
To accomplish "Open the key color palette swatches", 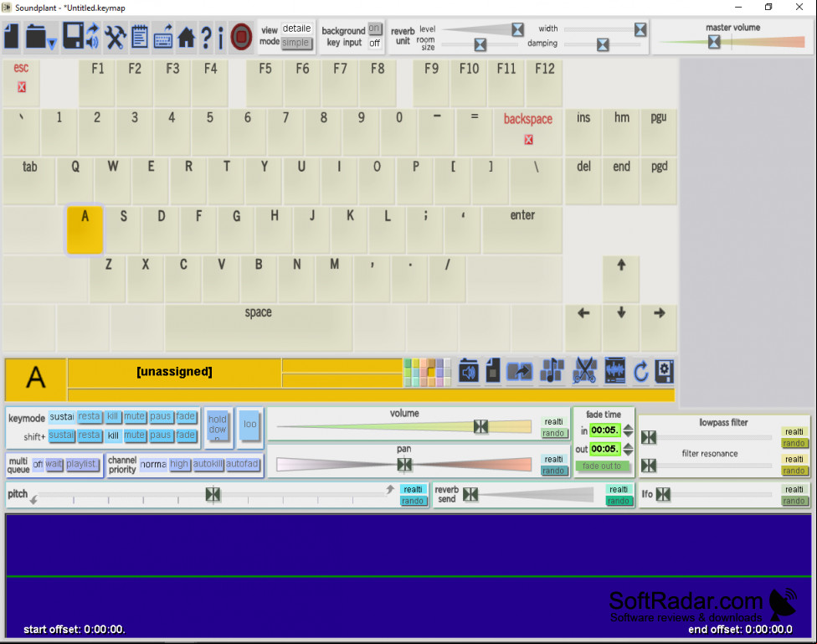I will [427, 373].
